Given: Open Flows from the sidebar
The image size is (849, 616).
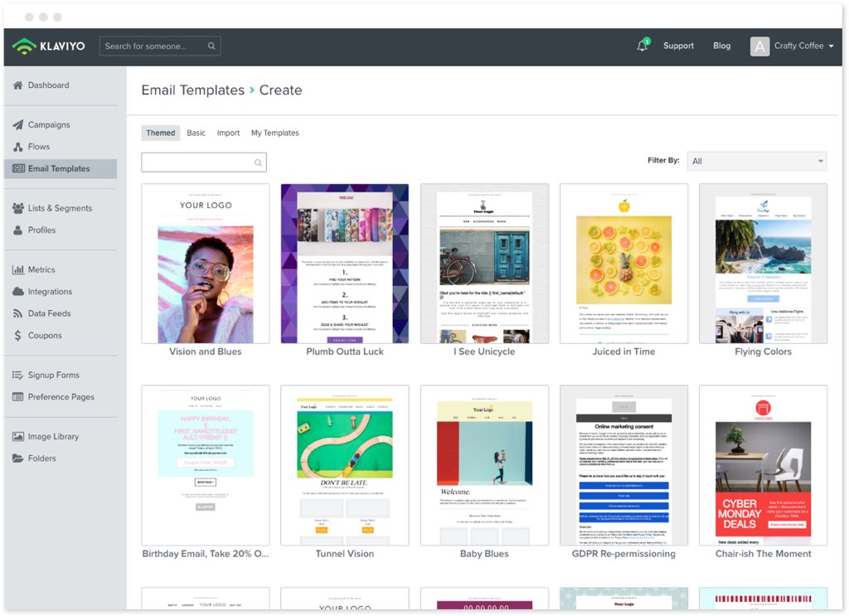Looking at the screenshot, I should (x=39, y=147).
